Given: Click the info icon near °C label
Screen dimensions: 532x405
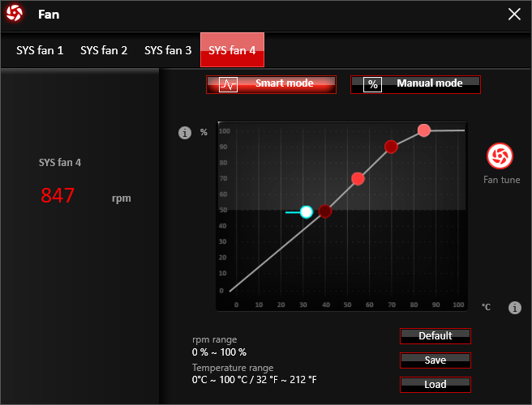Looking at the screenshot, I should pyautogui.click(x=514, y=308).
